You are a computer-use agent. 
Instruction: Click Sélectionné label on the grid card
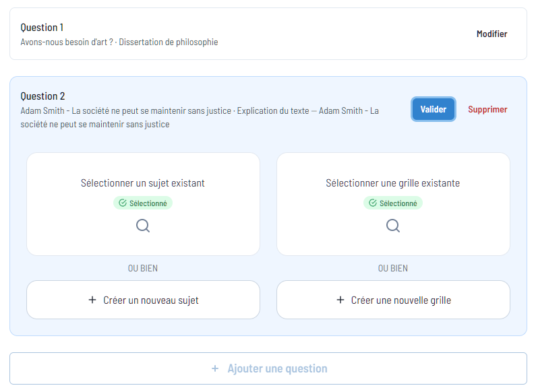[398, 203]
